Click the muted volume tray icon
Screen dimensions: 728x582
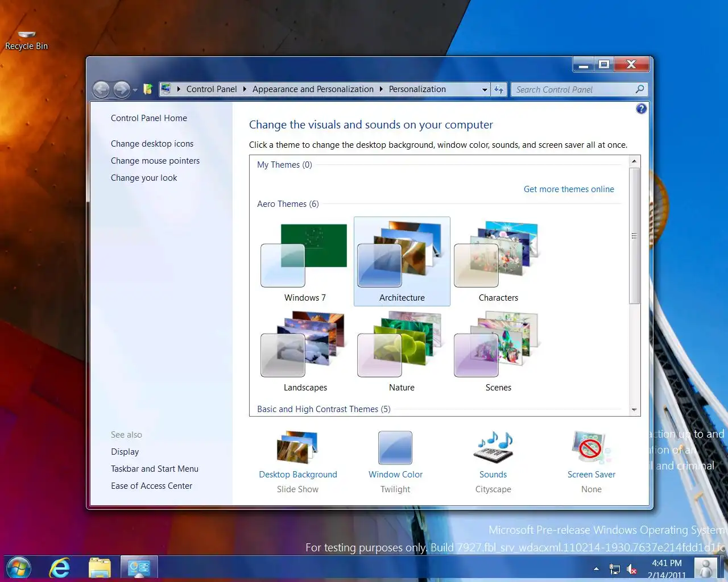tap(632, 569)
